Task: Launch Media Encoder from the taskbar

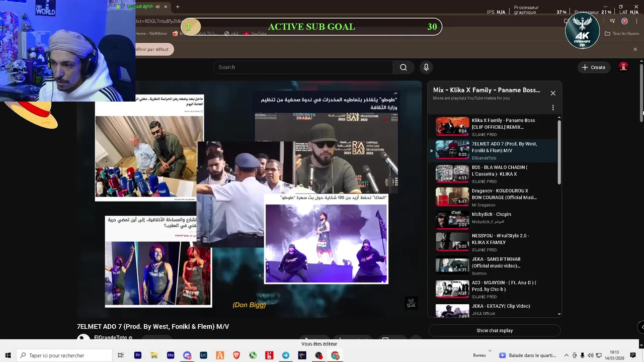Action: click(x=171, y=355)
